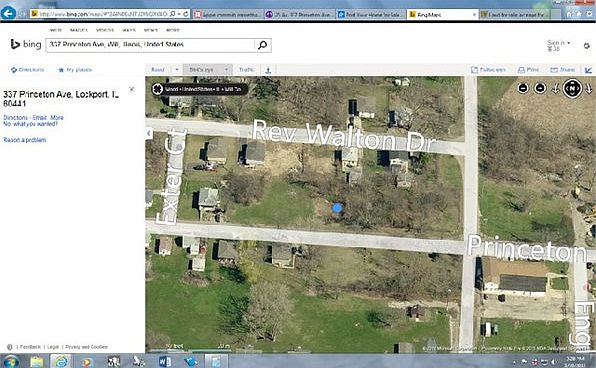Open Legal link in footer
The height and width of the screenshot is (368, 596).
53,347
